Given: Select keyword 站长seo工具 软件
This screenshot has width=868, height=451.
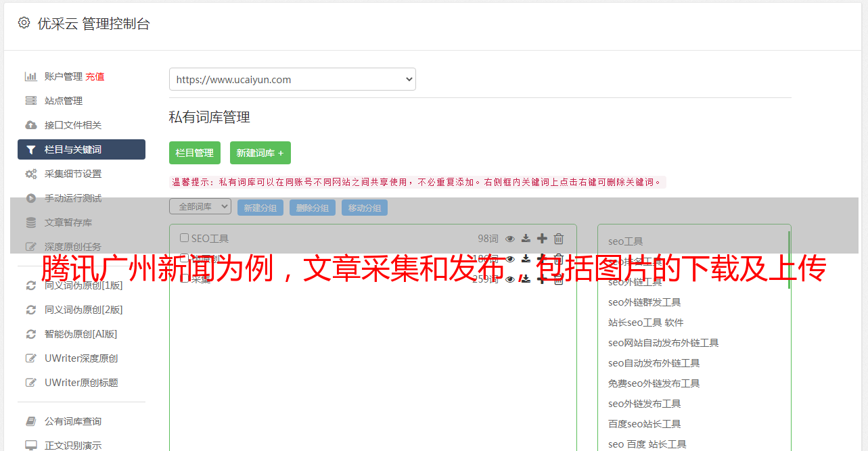Looking at the screenshot, I should 646,323.
